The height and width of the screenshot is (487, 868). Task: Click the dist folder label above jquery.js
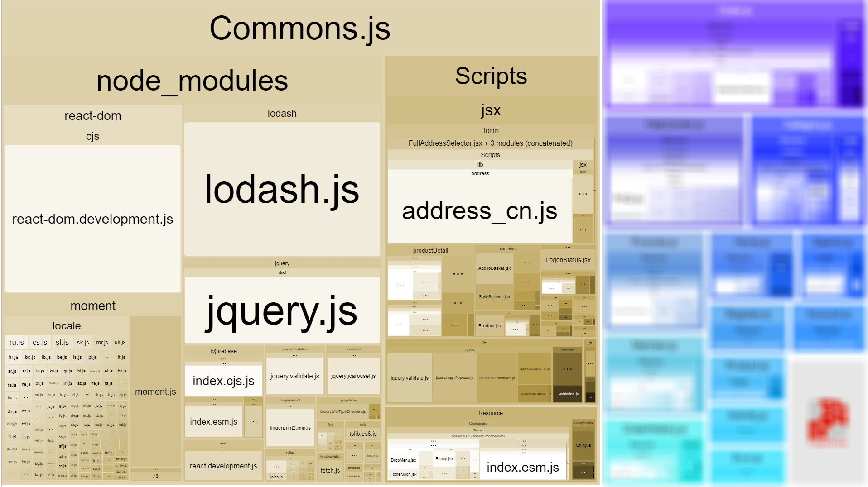click(x=282, y=273)
